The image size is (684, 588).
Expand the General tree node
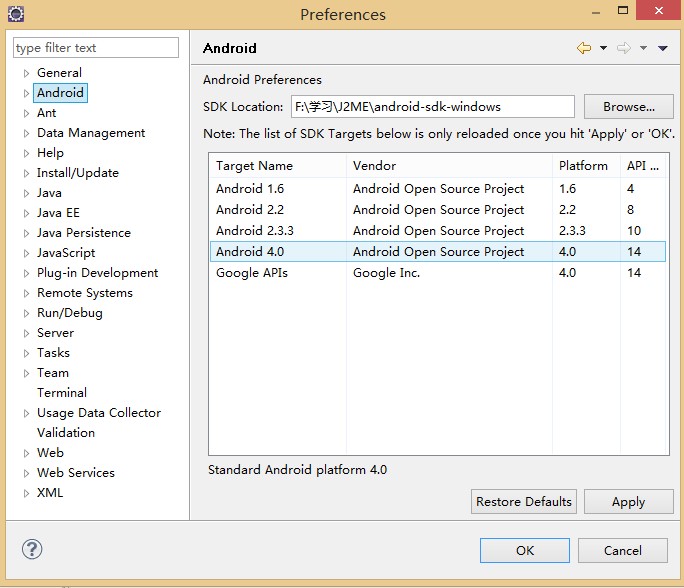pos(26,73)
